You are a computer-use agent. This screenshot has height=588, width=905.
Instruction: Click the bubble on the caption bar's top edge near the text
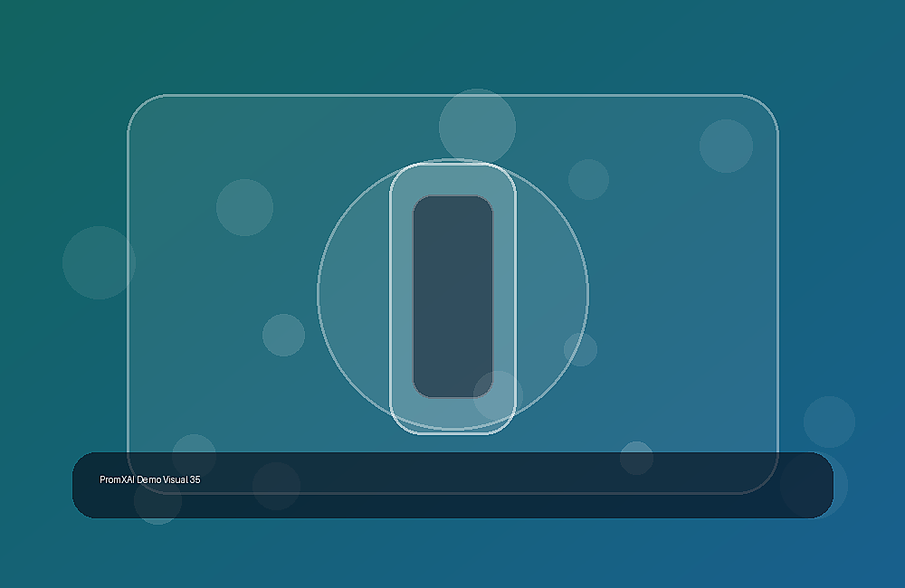(x=194, y=457)
